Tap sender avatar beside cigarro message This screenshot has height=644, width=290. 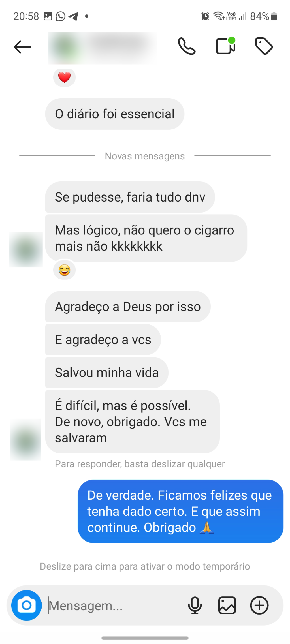(x=26, y=249)
